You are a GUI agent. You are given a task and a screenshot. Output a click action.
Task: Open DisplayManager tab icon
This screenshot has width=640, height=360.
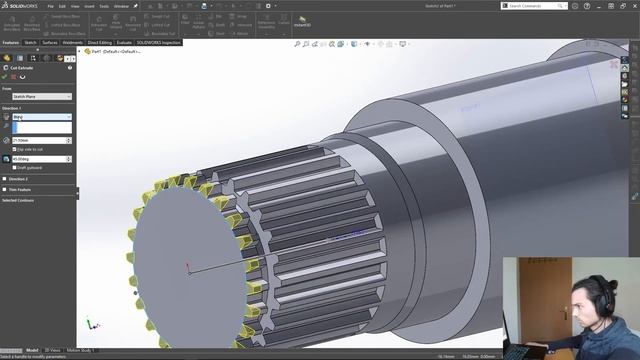click(x=60, y=58)
